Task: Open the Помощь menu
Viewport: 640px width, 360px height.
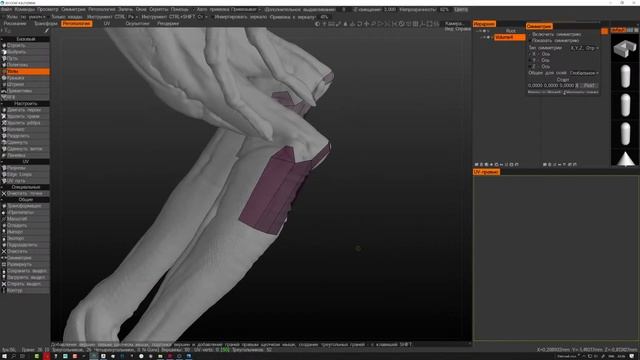Action: click(180, 9)
